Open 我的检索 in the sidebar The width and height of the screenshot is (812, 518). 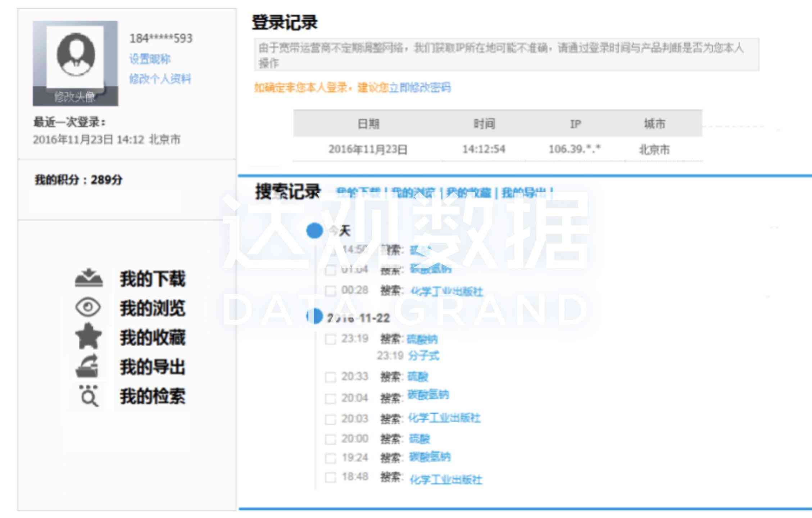(x=153, y=396)
